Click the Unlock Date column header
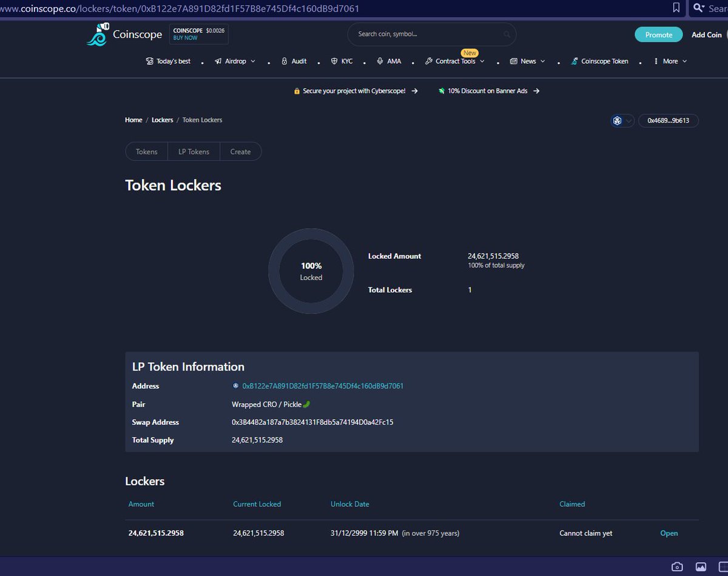The width and height of the screenshot is (728, 576). coord(350,504)
